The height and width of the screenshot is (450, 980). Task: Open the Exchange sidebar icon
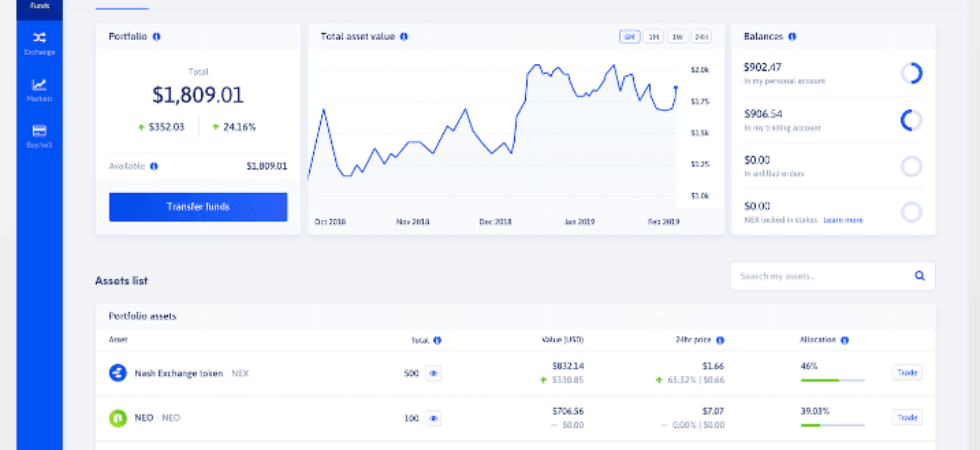[x=39, y=38]
